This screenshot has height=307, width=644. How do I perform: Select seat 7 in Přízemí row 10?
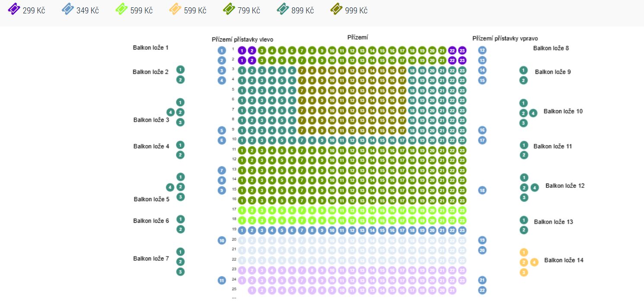302,140
